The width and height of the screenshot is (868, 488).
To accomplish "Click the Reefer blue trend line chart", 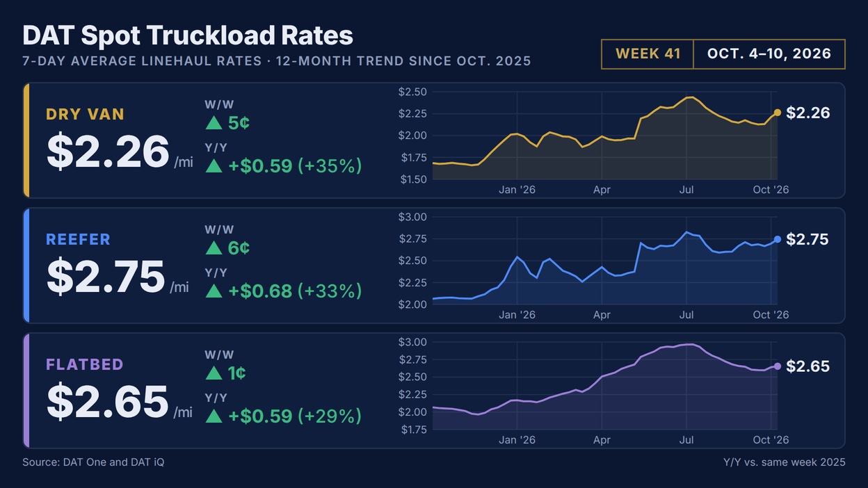I will tap(604, 261).
